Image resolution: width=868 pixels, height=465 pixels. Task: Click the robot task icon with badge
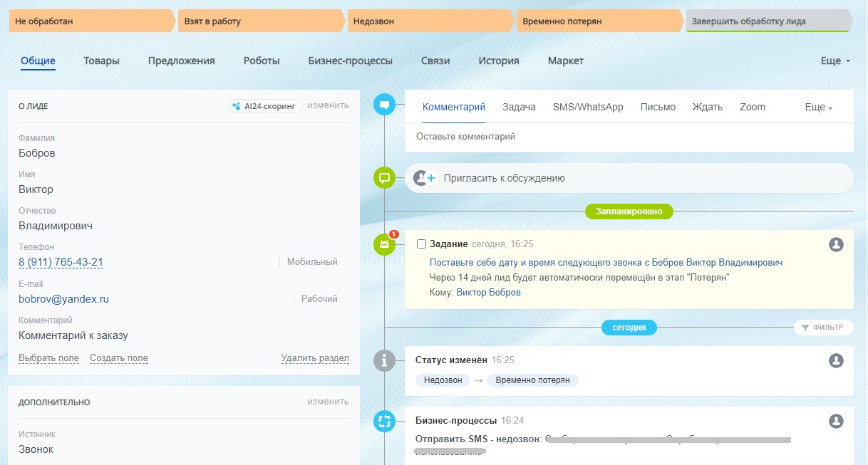pyautogui.click(x=385, y=244)
